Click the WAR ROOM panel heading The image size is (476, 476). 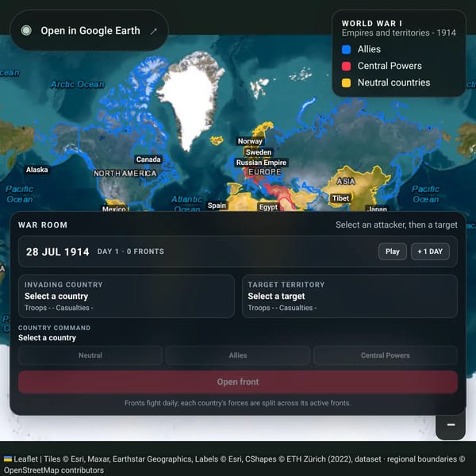click(43, 225)
